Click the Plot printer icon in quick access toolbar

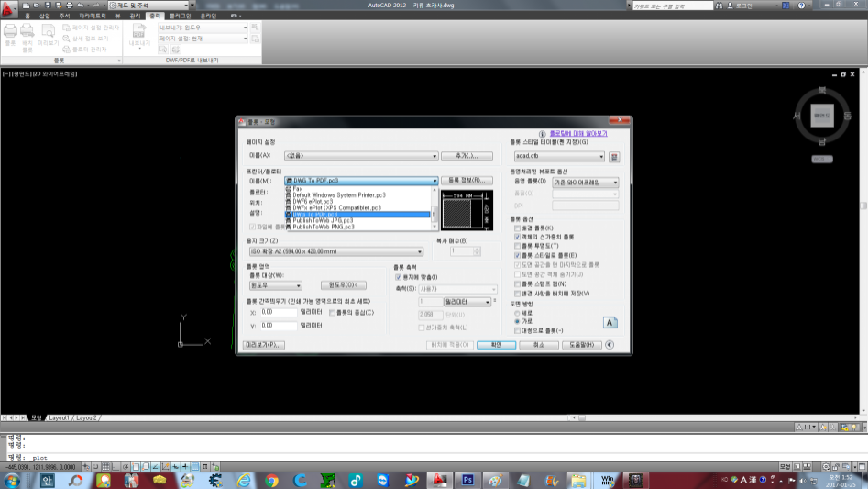69,5
